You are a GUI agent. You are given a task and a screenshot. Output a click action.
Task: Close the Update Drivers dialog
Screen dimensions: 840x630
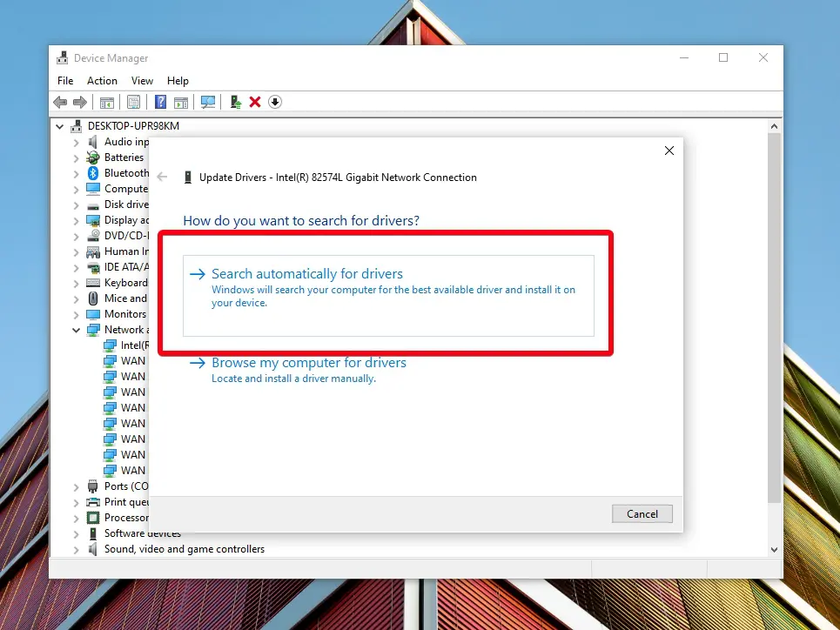point(669,151)
